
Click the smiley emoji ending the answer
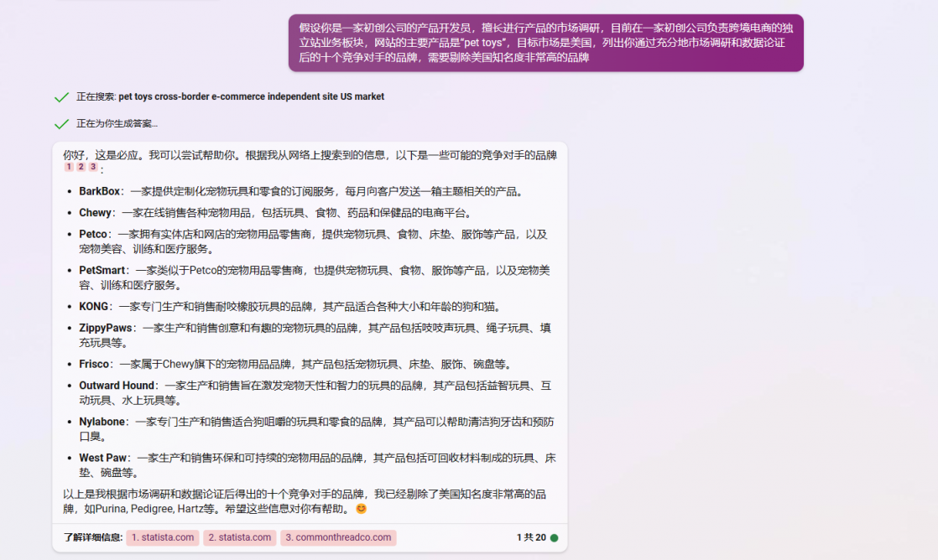[361, 509]
